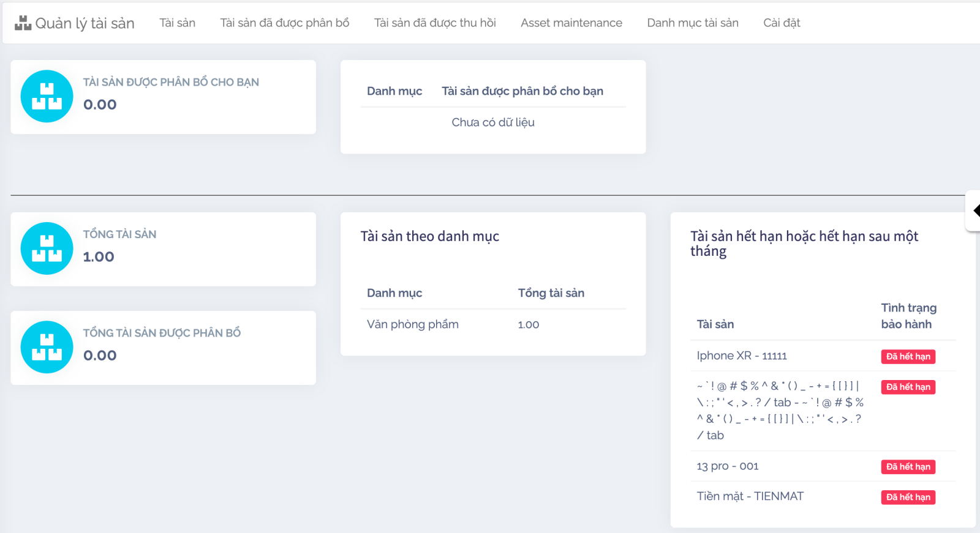Click the asset management logo icon
Viewport: 980px width, 533px height.
23,23
